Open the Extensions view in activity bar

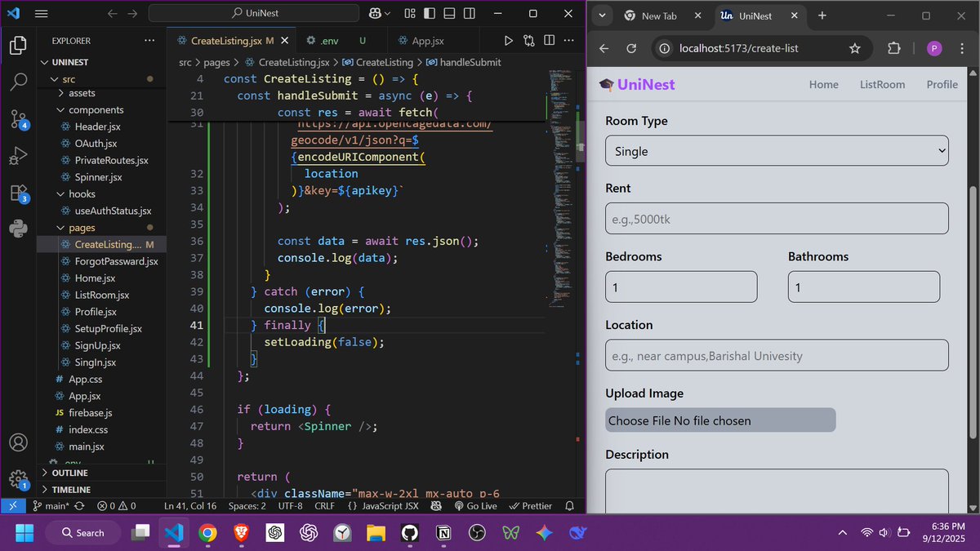point(18,193)
